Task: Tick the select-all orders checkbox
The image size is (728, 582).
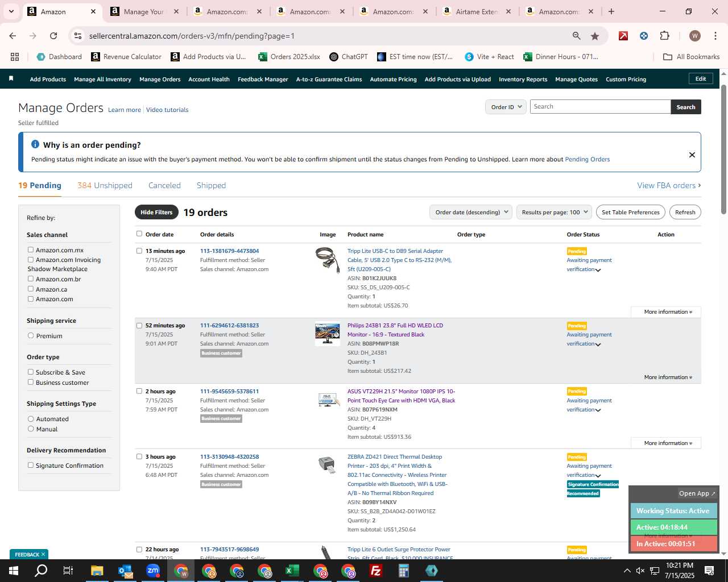Action: (139, 234)
